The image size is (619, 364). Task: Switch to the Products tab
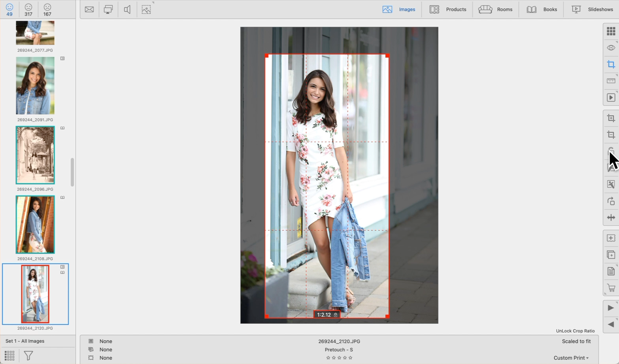(x=448, y=9)
